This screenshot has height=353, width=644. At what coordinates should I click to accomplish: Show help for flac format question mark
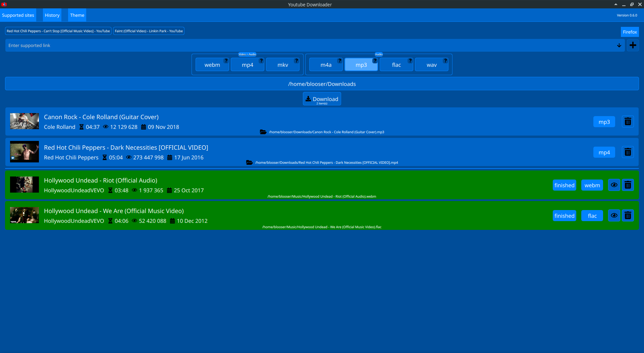coord(410,61)
